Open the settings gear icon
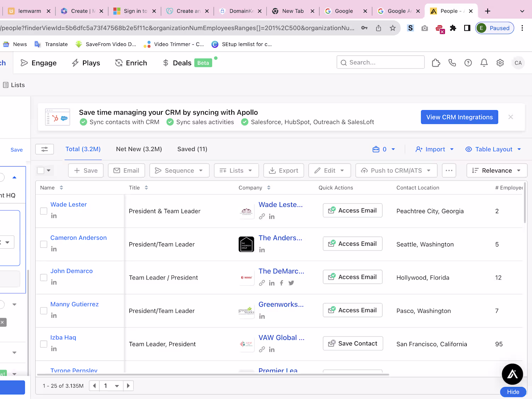This screenshot has width=532, height=399. click(x=500, y=63)
